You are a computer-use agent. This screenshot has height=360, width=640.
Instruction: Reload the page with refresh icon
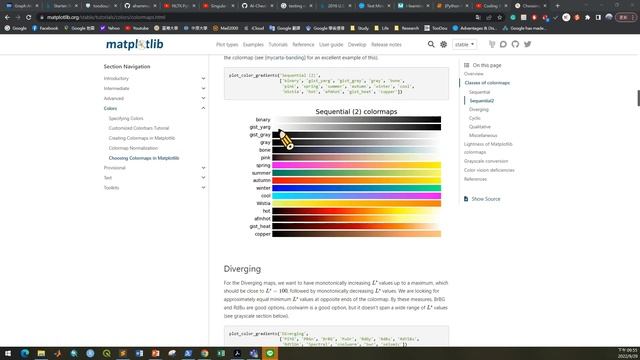29,17
